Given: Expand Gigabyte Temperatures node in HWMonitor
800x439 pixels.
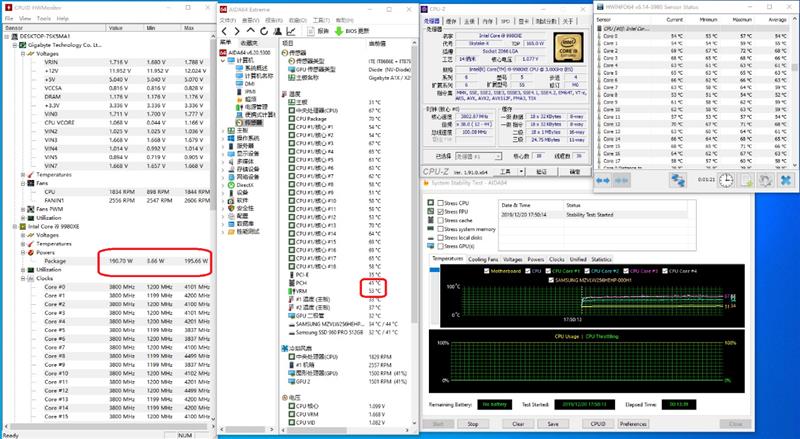Looking at the screenshot, I should [23, 175].
